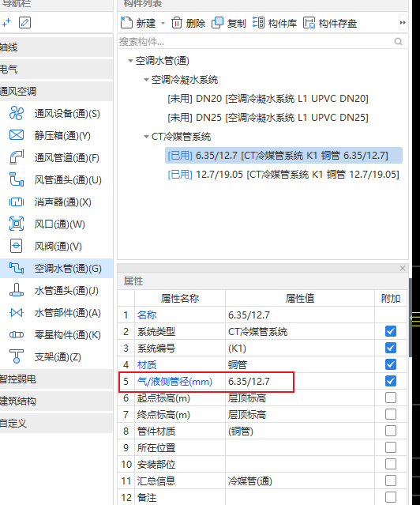Screen dimensions: 420x505
Task: Open the 新建 dropdown arrow
Action: 163,23
